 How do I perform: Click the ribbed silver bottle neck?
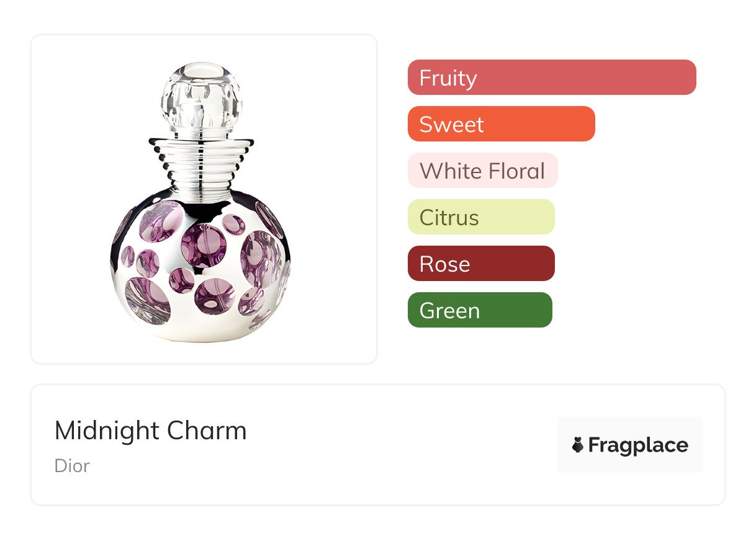pyautogui.click(x=200, y=161)
